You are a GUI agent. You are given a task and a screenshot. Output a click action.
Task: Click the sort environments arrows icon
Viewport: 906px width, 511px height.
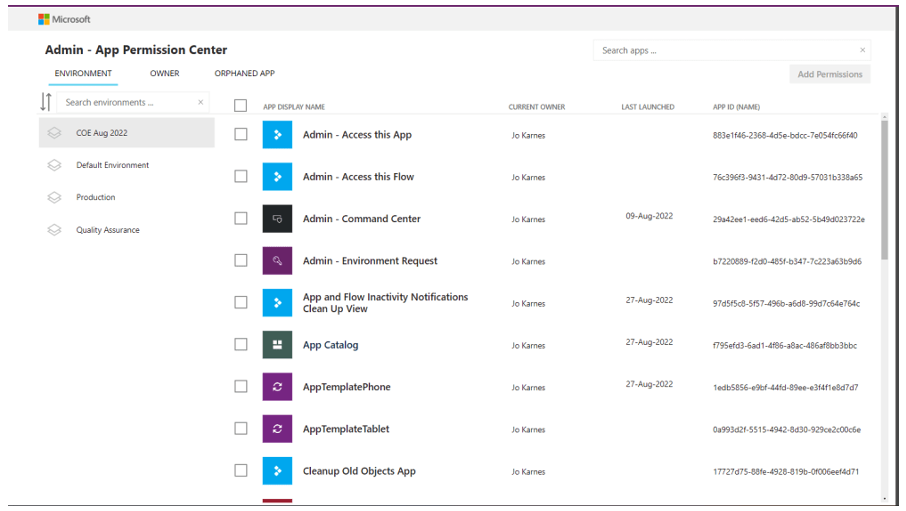point(45,102)
